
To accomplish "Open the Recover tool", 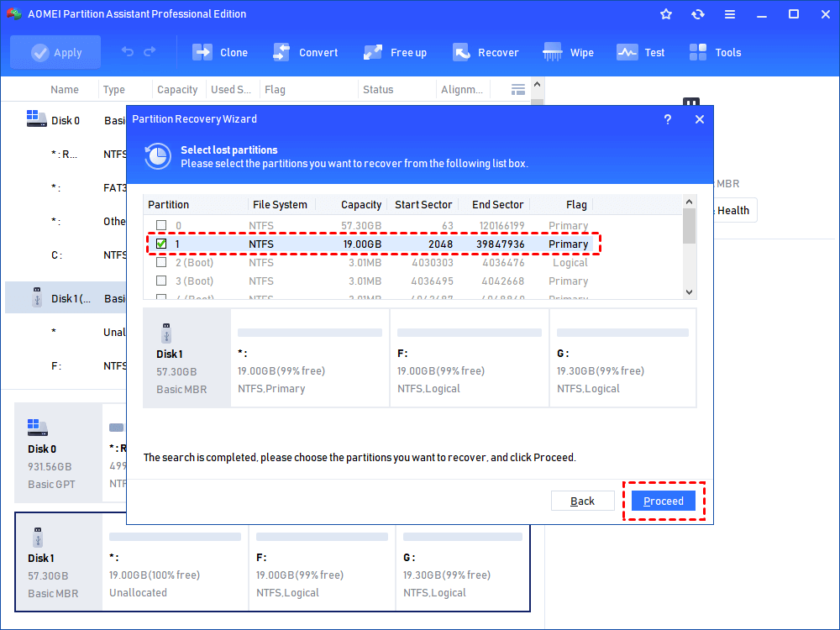I will pos(486,52).
